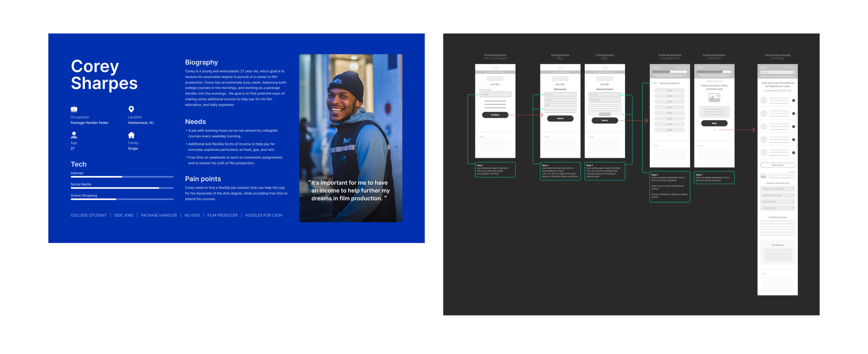Image resolution: width=868 pixels, height=354 pixels.
Task: Click the PACKAGE HANDLER tag label
Action: (159, 215)
